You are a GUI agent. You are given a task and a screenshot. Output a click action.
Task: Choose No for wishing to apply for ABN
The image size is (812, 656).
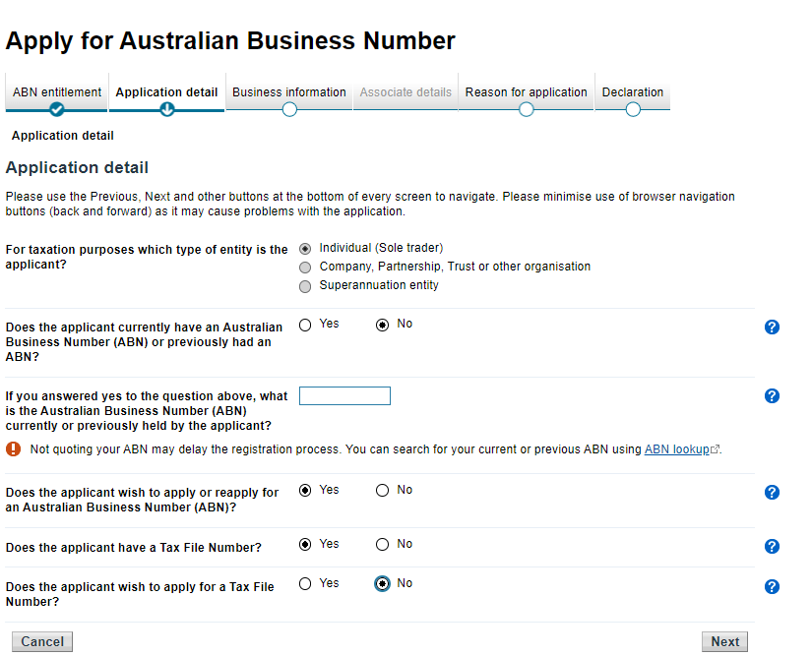pyautogui.click(x=382, y=491)
